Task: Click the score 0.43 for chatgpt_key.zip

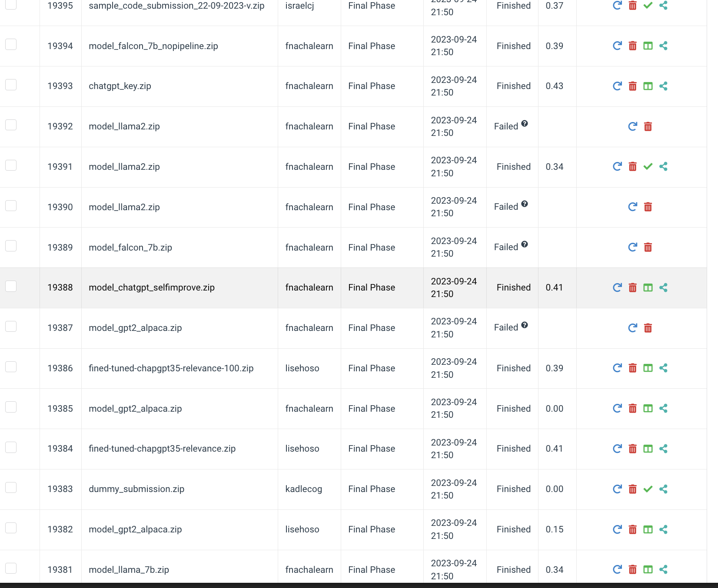Action: tap(554, 86)
